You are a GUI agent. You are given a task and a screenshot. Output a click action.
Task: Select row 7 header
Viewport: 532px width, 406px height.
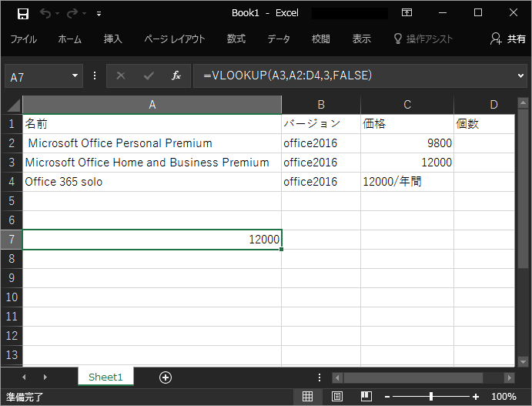pyautogui.click(x=12, y=240)
